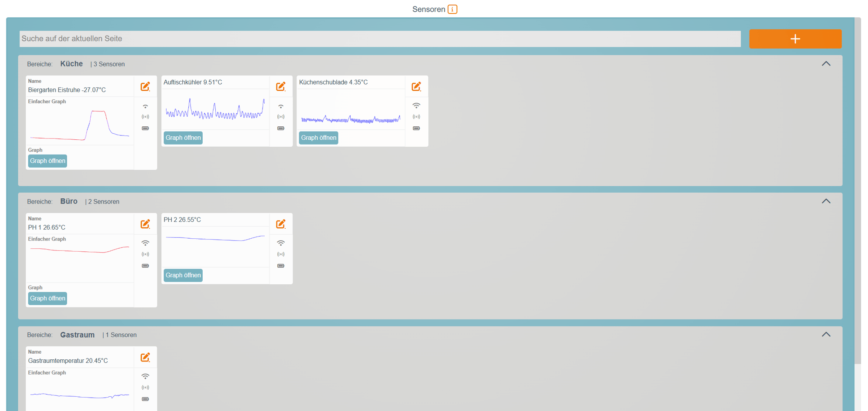Click radio broadcast icon of Gastraumtemperatur
Viewport: 868px width, 411px height.
point(145,388)
